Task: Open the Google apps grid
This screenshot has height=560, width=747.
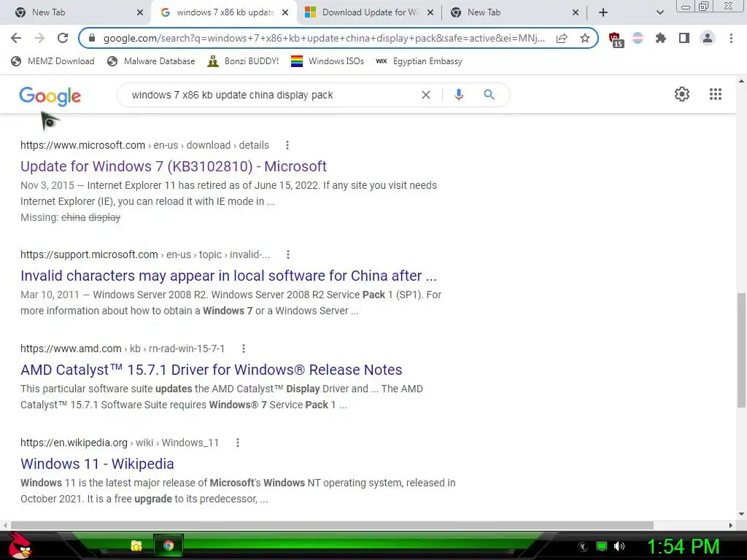Action: pos(716,94)
